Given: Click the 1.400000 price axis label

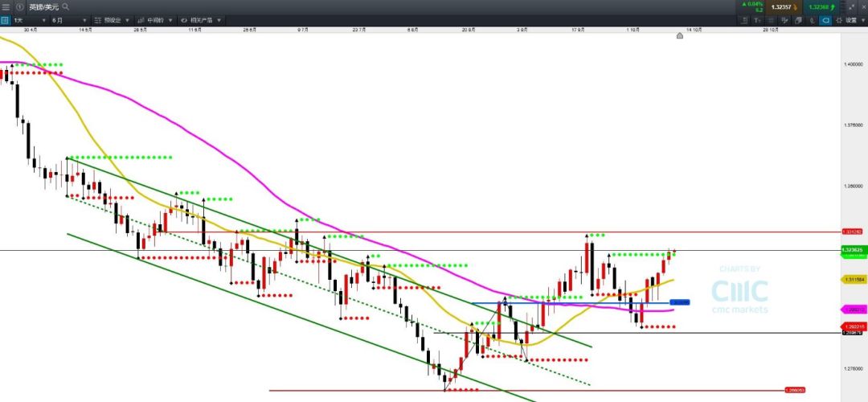Looking at the screenshot, I should tap(853, 64).
